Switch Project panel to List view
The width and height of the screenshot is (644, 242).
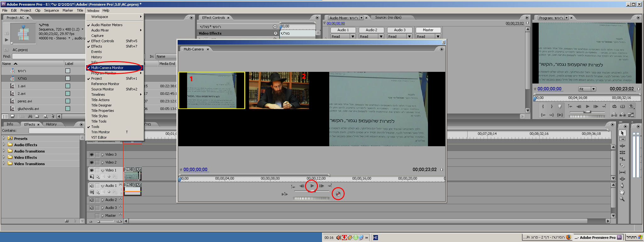coord(5,116)
